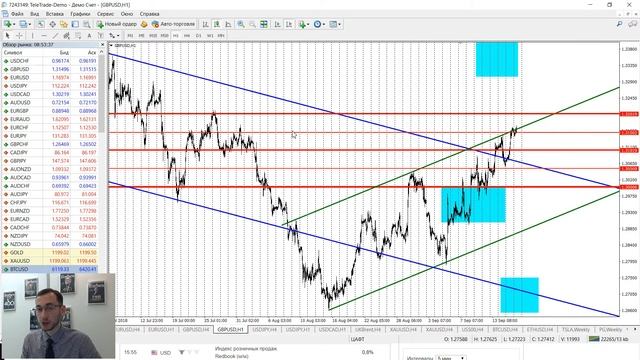Select the trendline drawing tool
Screen dimensions: 640x360
[x=55, y=36]
